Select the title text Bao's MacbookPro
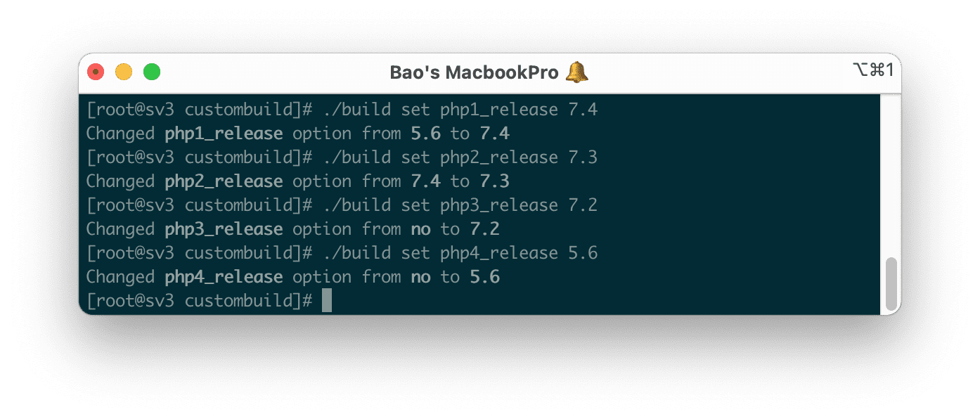The image size is (980, 419). tap(473, 72)
